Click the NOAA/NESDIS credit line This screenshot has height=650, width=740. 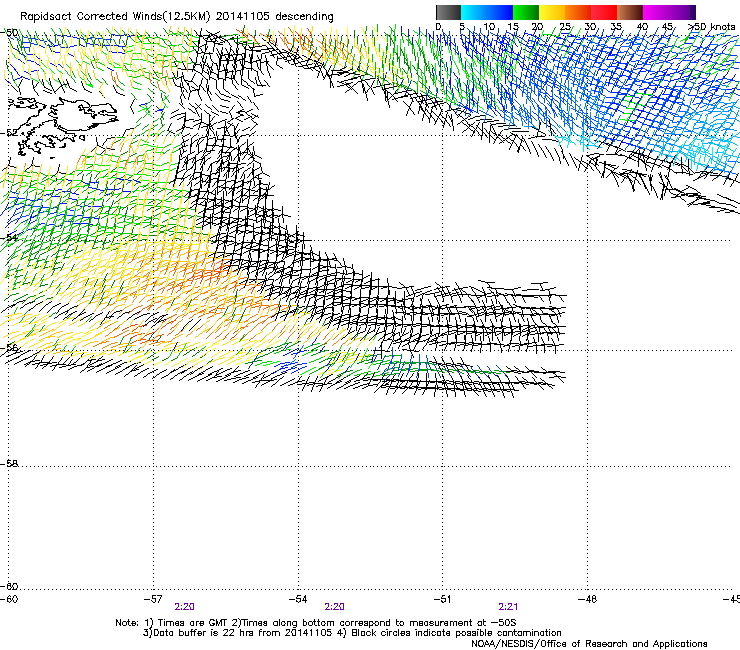pos(589,643)
